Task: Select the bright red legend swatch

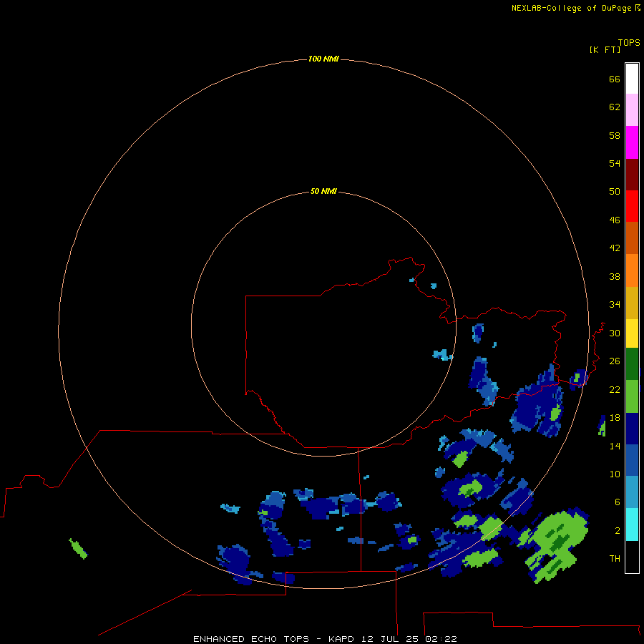Action: coord(632,206)
